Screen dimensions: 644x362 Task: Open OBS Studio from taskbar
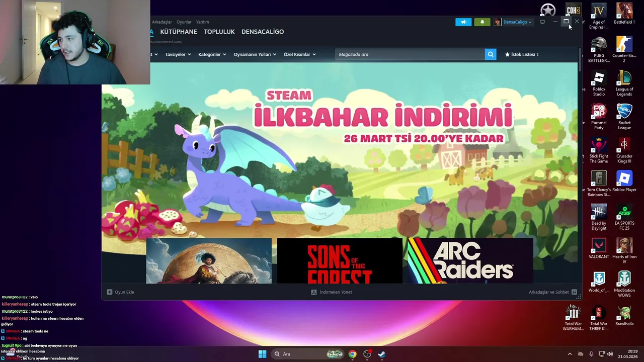pyautogui.click(x=367, y=354)
